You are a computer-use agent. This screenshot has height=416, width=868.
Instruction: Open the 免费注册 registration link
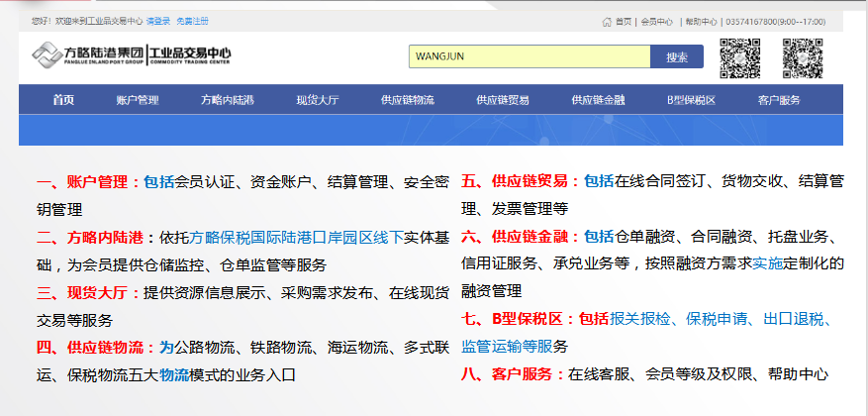click(193, 21)
